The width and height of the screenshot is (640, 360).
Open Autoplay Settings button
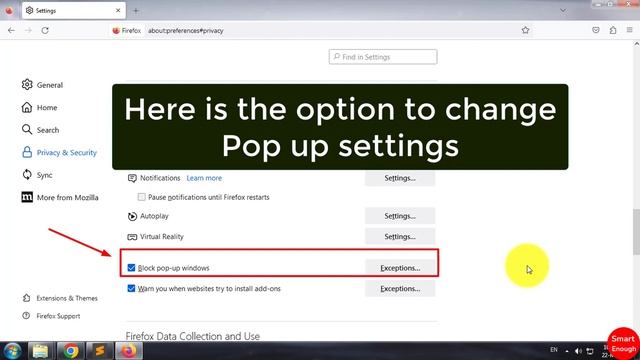[400, 216]
